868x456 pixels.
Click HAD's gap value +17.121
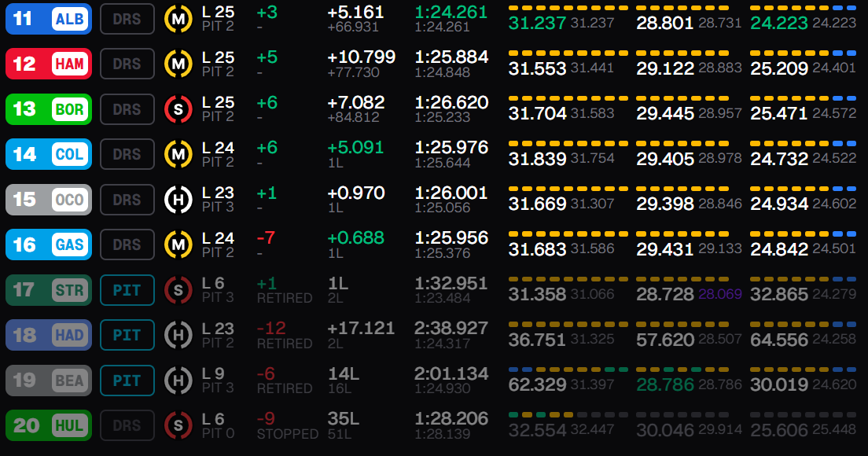361,328
